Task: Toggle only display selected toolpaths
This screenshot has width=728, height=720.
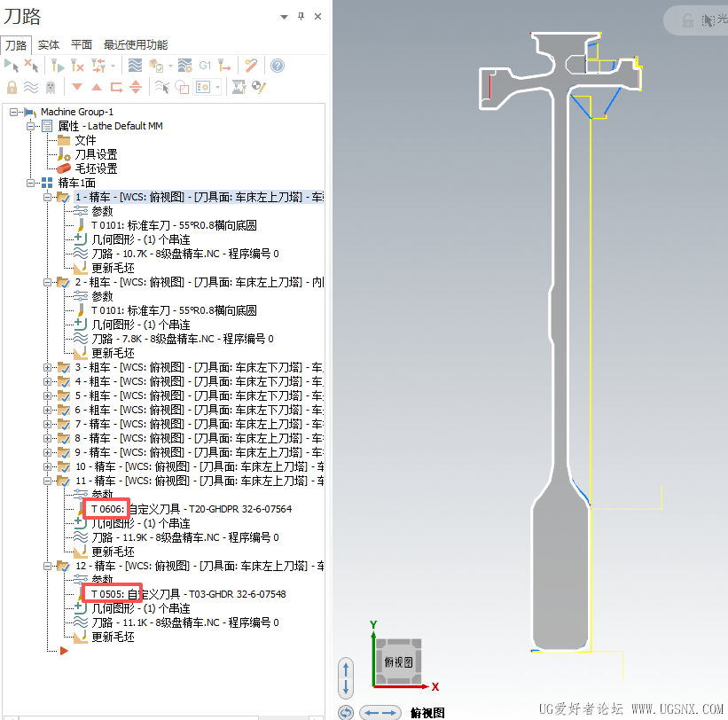Action: click(x=161, y=87)
